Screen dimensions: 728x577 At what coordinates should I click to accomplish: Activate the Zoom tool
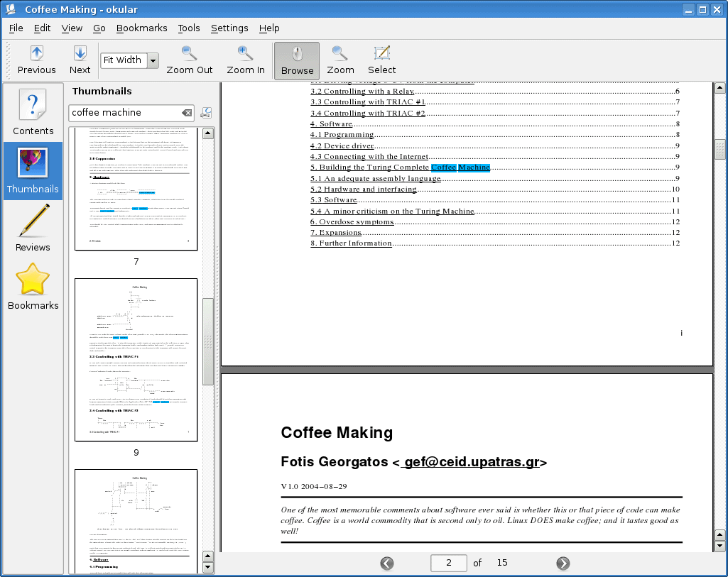click(339, 60)
